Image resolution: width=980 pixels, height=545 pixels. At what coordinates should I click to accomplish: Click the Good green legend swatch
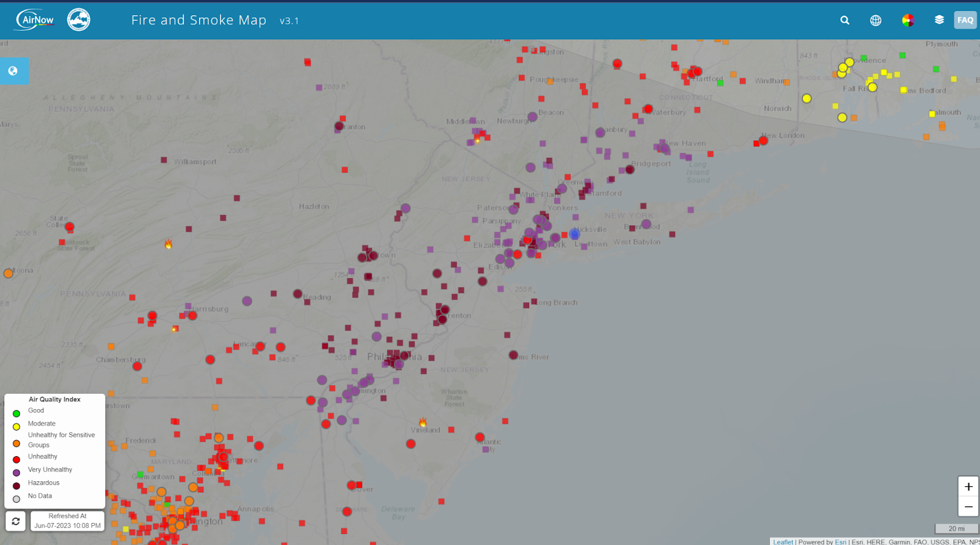(17, 413)
